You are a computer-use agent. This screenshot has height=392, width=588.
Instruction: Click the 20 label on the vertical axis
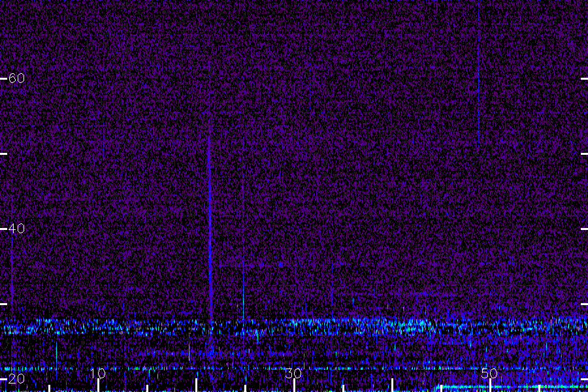[x=16, y=379]
